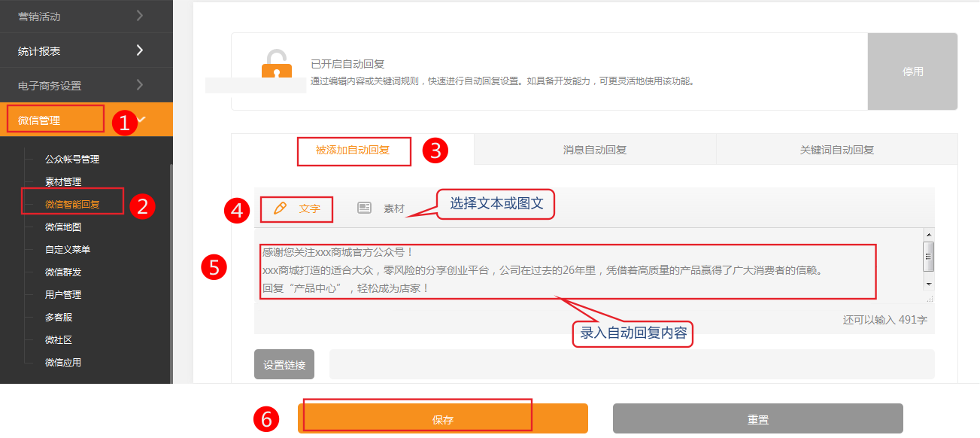Screen dimensions: 980x438
Task: Click the textarea scroll down arrow
Action: tap(929, 284)
